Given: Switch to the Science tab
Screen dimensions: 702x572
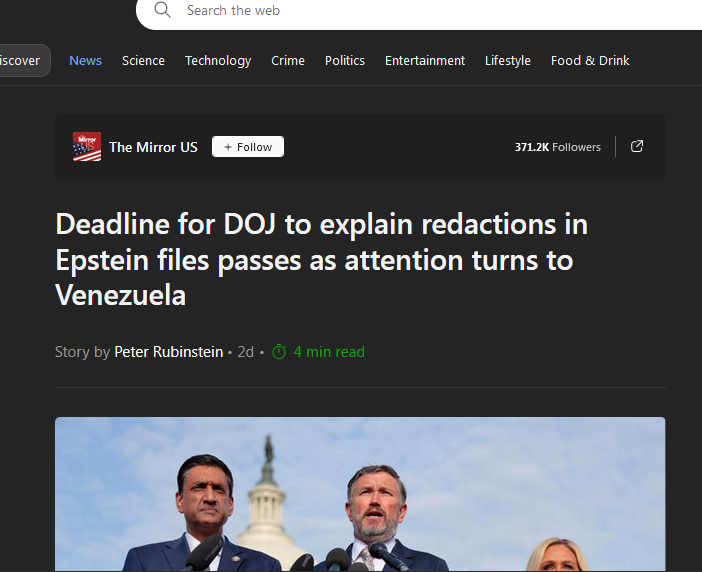Looking at the screenshot, I should (143, 60).
